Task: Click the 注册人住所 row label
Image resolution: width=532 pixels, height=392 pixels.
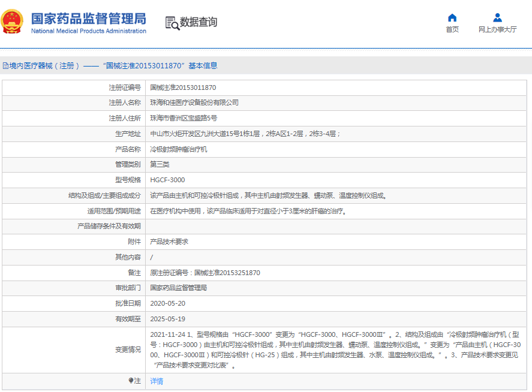Action: pos(125,118)
